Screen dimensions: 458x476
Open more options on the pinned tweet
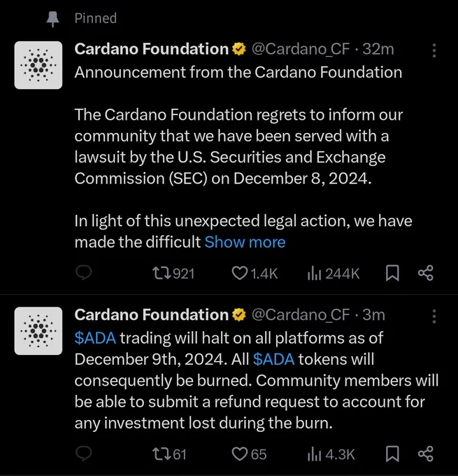coord(434,51)
